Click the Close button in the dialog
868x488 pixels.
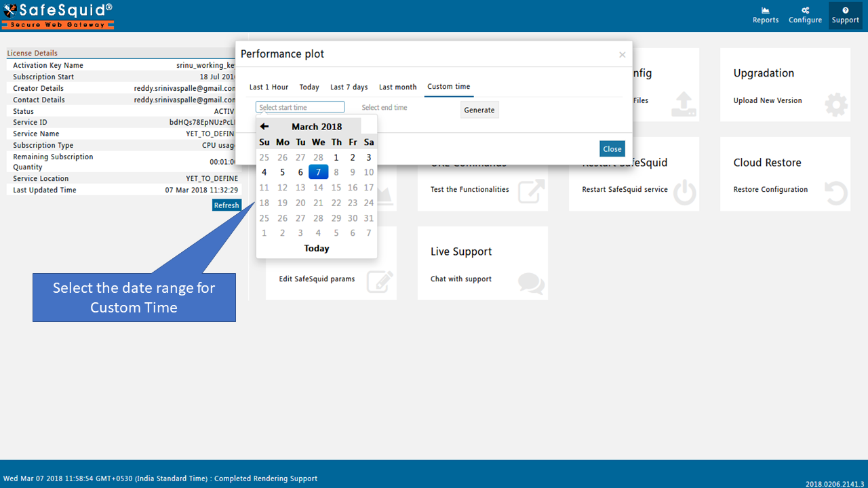[612, 149]
